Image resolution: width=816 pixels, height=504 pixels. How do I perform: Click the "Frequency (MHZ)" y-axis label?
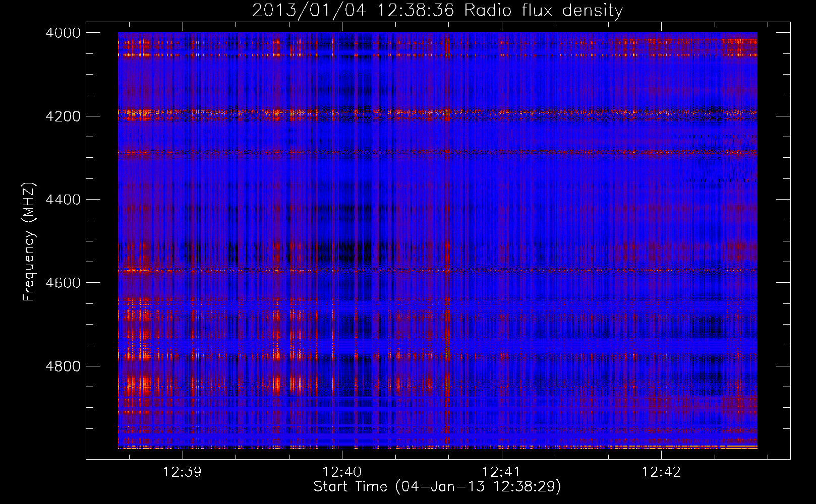(29, 242)
